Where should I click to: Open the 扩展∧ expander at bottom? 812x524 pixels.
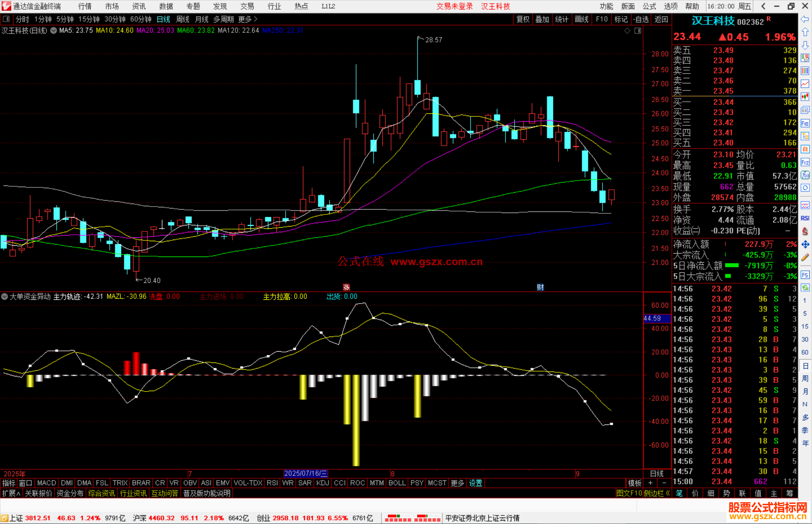pos(11,493)
